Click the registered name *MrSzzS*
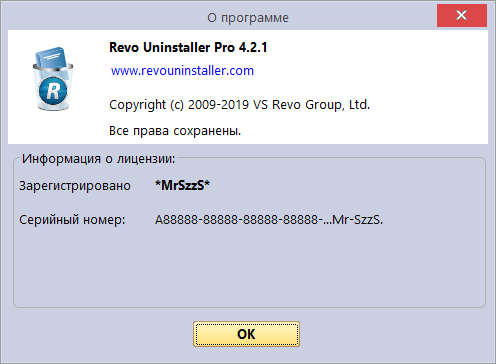 pos(182,185)
